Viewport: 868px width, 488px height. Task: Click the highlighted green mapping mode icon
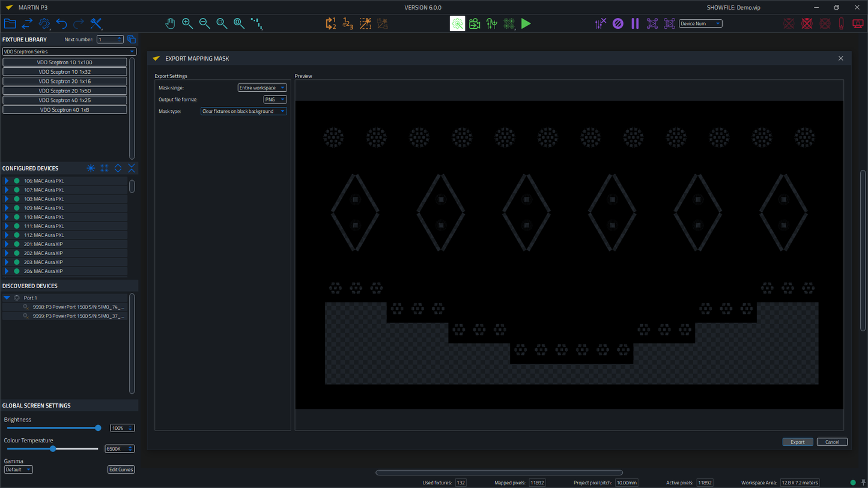click(458, 23)
